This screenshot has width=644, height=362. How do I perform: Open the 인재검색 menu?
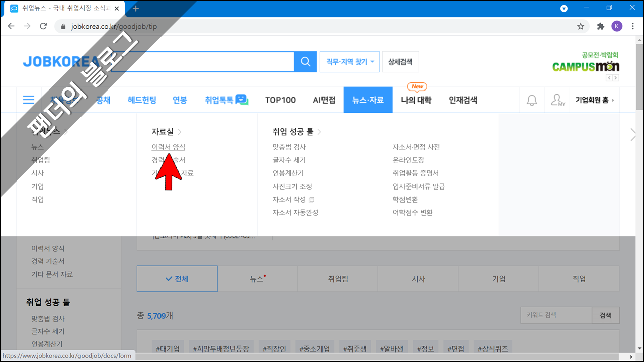click(463, 100)
